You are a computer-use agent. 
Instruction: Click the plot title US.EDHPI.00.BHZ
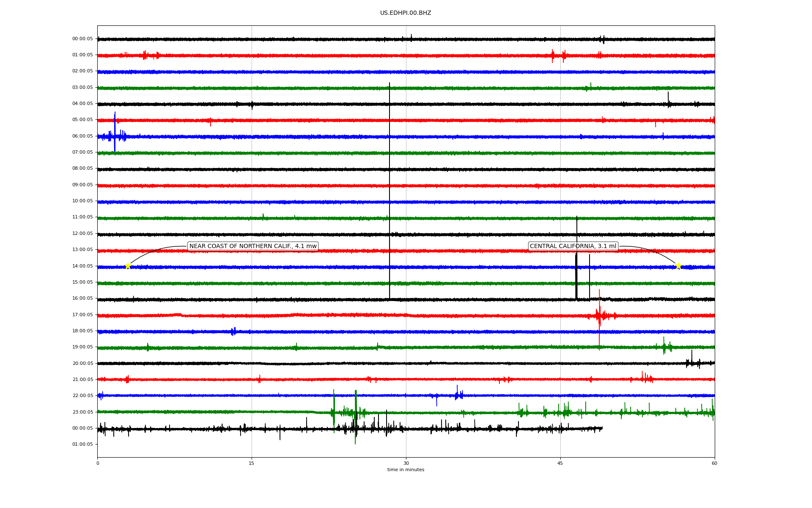406,13
